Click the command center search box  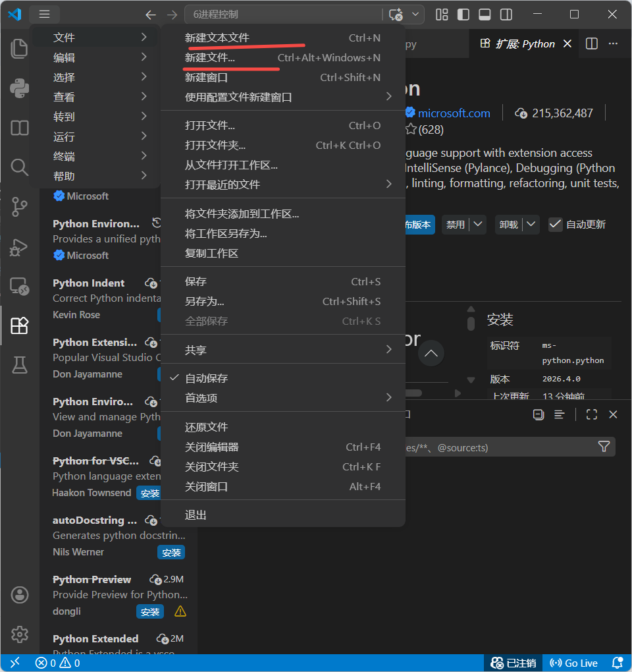point(282,14)
